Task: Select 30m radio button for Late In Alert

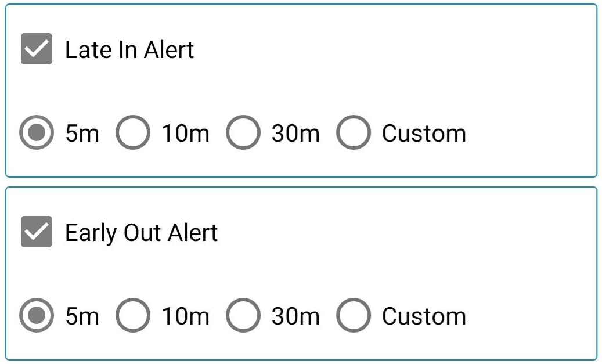Action: click(243, 134)
